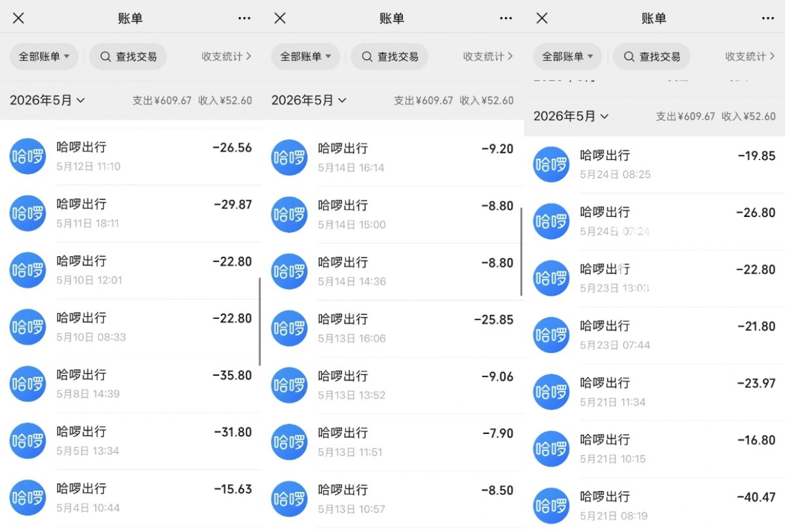The image size is (785, 532).
Task: Select the -26.80 amount on 5月24日
Action: (x=756, y=212)
